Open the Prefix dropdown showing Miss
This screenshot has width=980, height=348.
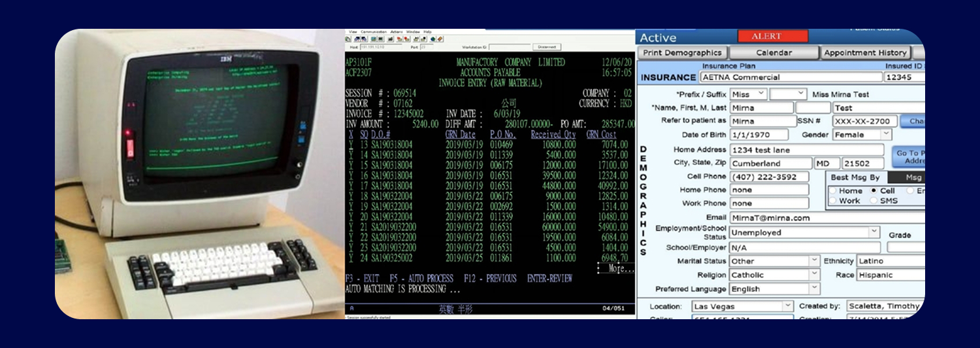[748, 94]
